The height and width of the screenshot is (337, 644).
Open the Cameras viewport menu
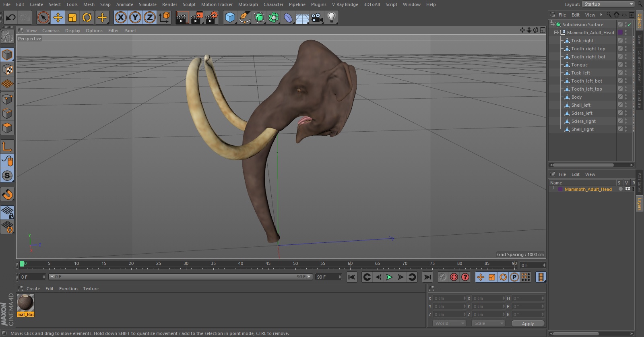[x=51, y=31]
